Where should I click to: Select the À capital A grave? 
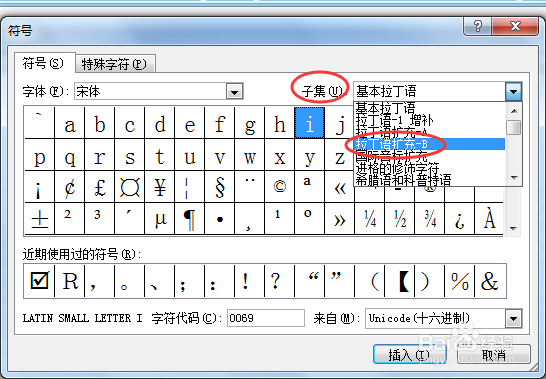click(x=489, y=219)
